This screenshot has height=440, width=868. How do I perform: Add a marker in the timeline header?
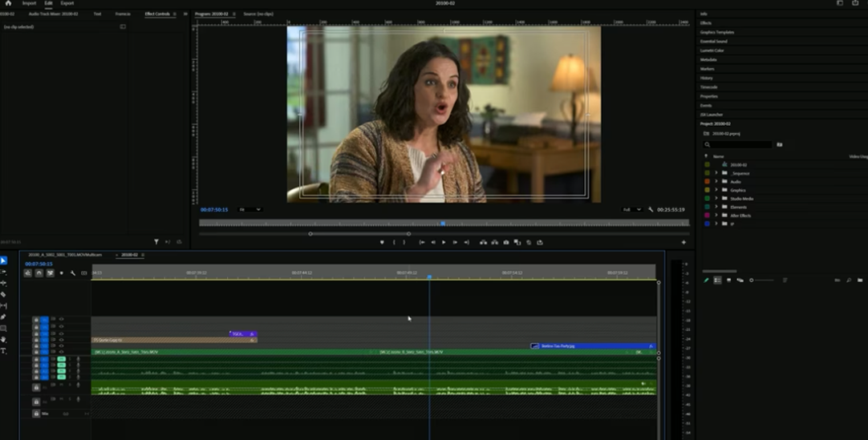62,273
